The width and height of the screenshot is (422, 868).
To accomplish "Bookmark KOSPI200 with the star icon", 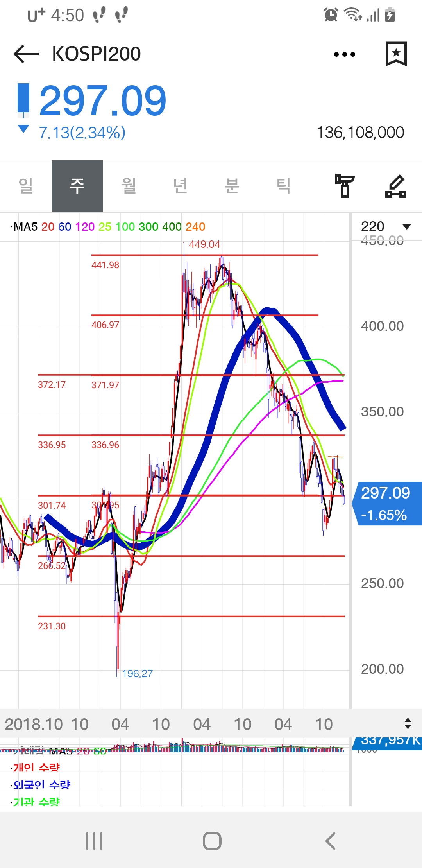I will tap(396, 54).
